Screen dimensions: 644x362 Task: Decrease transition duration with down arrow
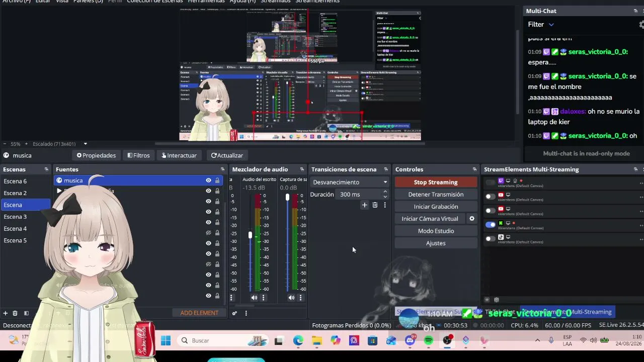pyautogui.click(x=385, y=197)
